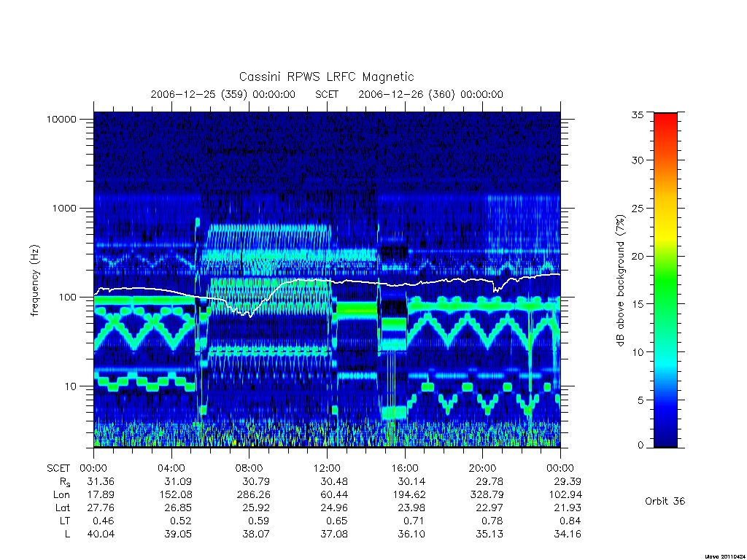Screen dimensions: 747x560
Task: Click the colorbar label 'dB above background (7%)'
Action: (x=620, y=281)
